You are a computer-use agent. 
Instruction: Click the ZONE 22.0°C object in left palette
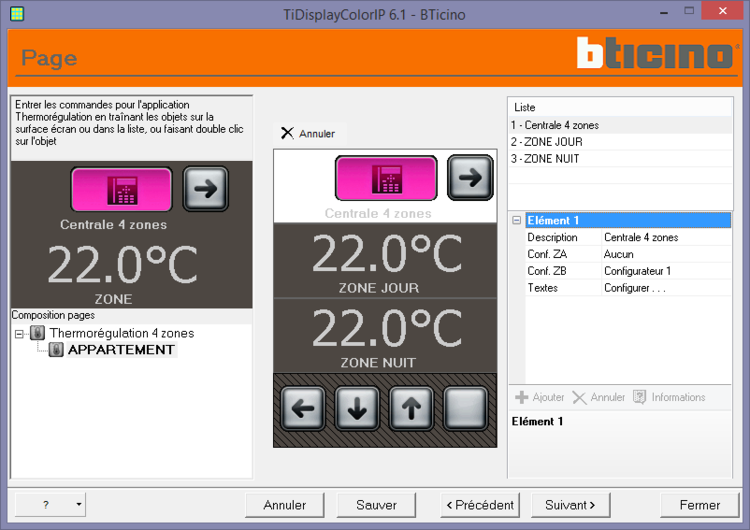(x=122, y=274)
